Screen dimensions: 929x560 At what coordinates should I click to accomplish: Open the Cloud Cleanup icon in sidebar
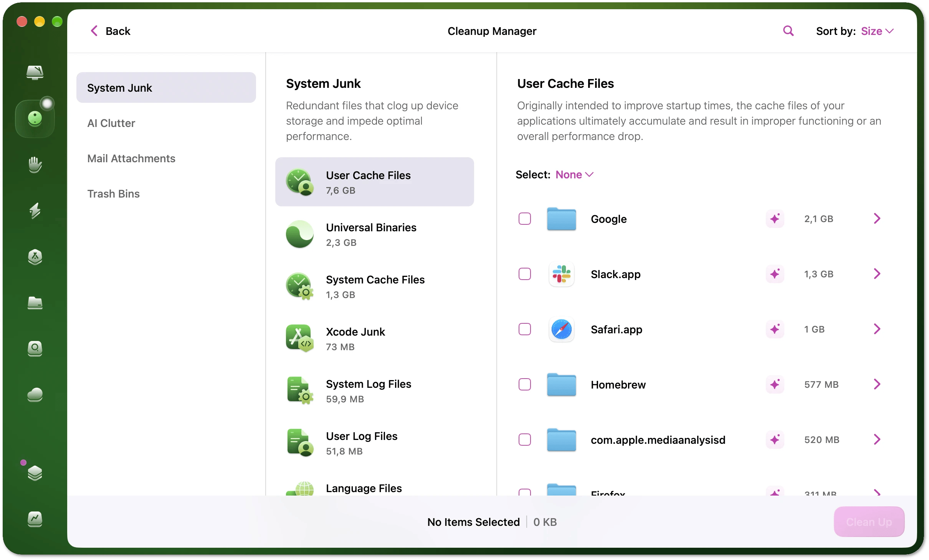(35, 395)
